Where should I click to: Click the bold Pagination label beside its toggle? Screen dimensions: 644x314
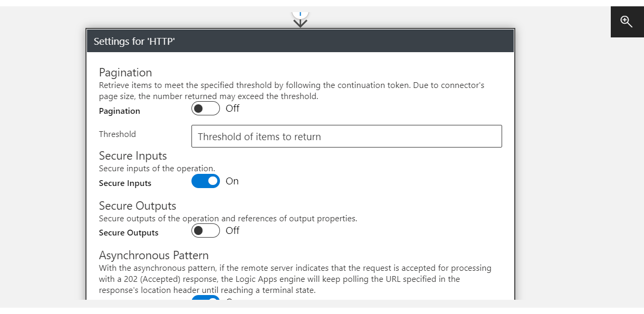[119, 111]
